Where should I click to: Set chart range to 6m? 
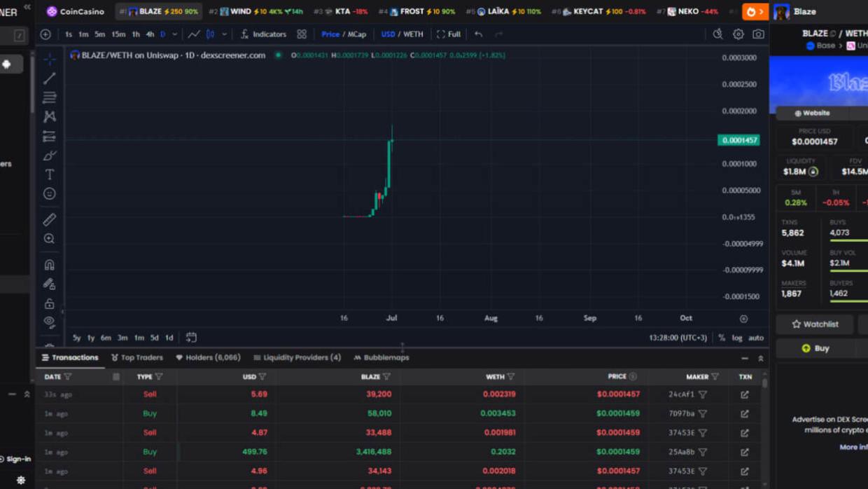click(x=106, y=338)
